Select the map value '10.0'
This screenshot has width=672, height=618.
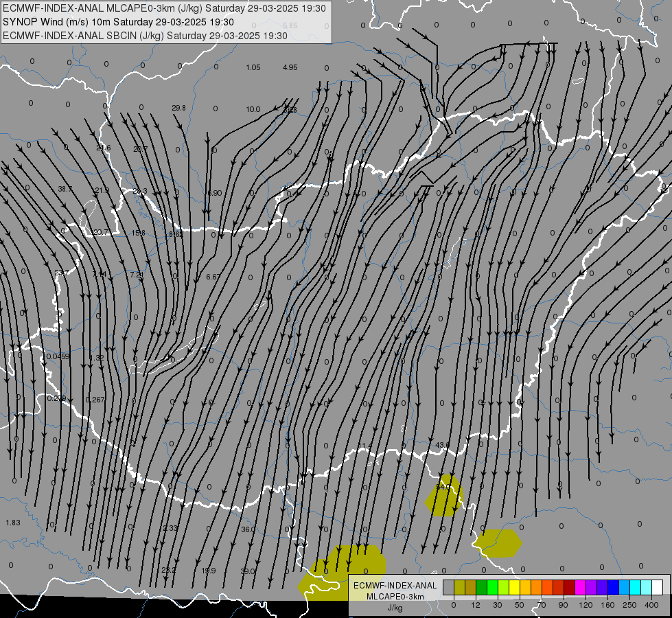[253, 109]
